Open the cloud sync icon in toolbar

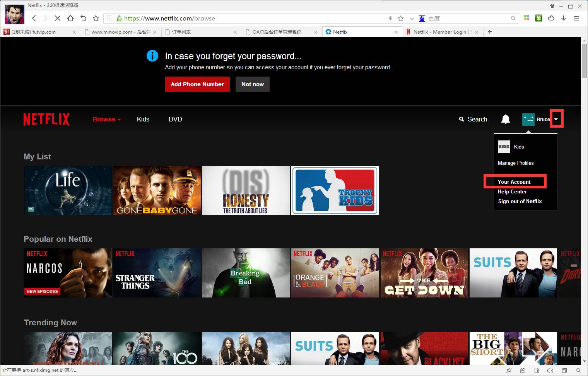point(551,18)
